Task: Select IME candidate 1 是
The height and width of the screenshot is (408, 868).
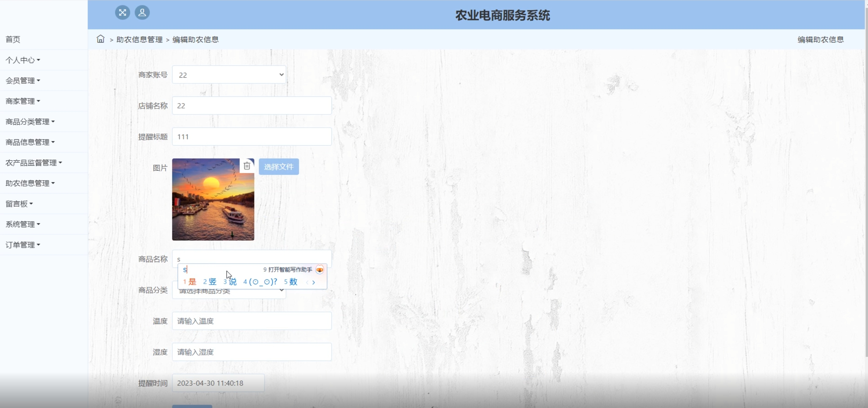Action: [x=190, y=282]
